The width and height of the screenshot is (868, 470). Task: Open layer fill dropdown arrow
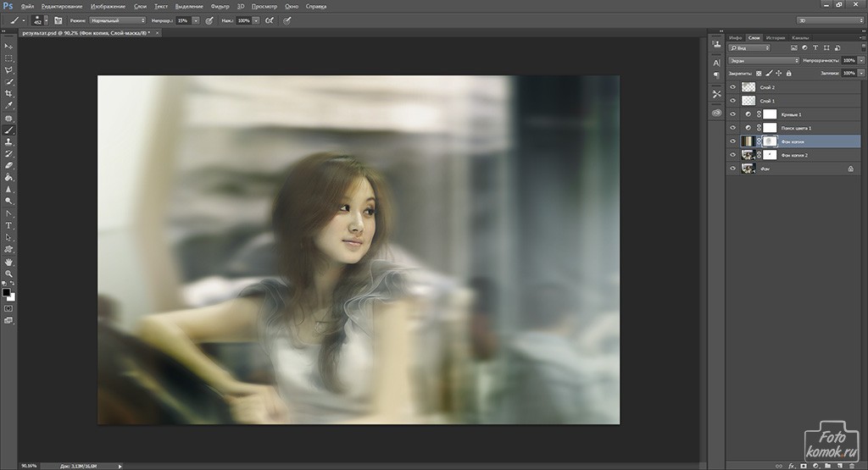tap(861, 73)
